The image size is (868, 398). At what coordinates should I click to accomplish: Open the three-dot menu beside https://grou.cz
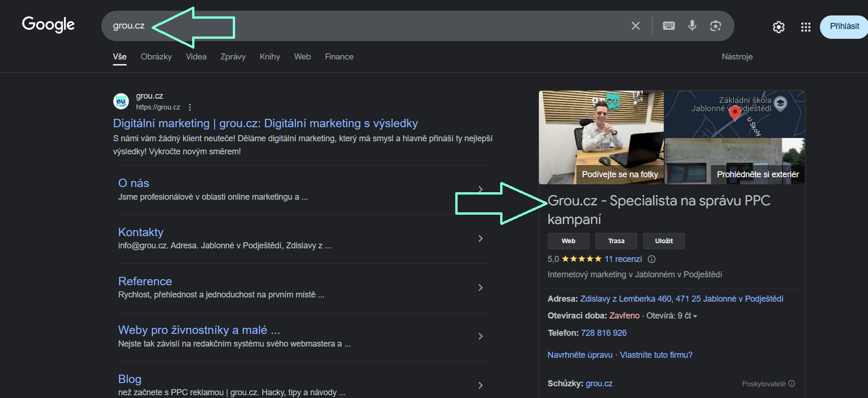190,107
